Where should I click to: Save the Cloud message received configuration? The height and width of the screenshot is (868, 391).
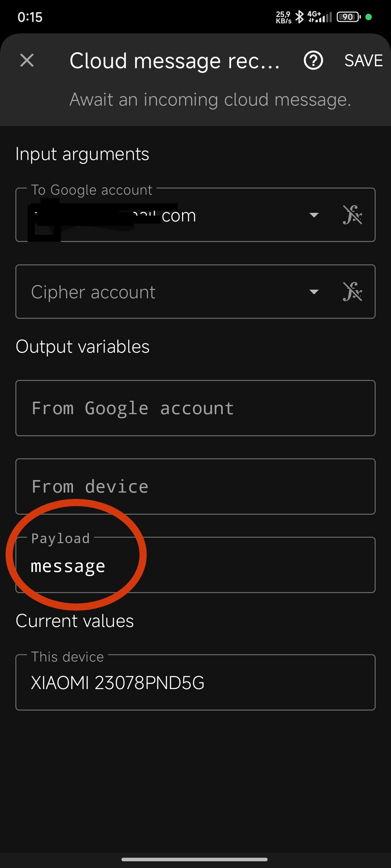coord(363,61)
